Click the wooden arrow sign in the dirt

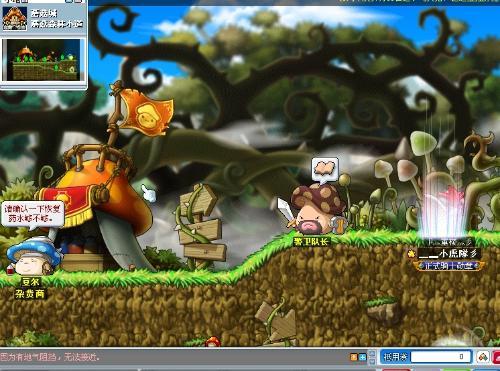277,323
